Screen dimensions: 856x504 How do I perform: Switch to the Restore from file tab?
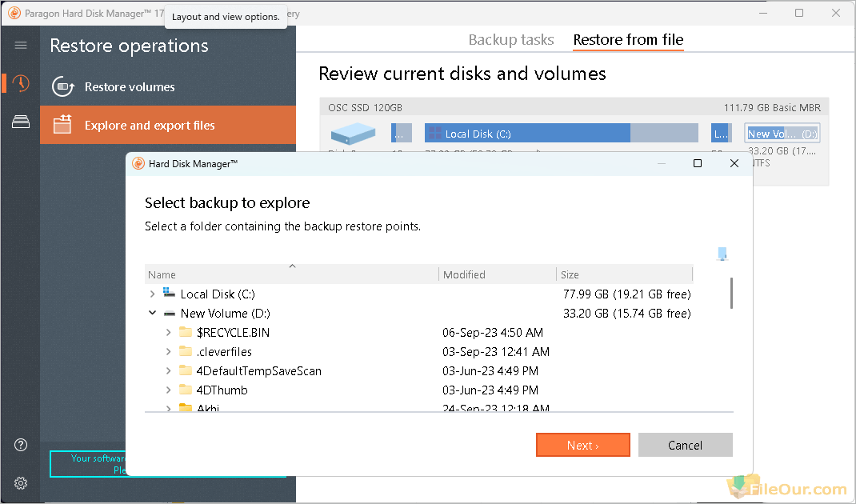(x=628, y=40)
